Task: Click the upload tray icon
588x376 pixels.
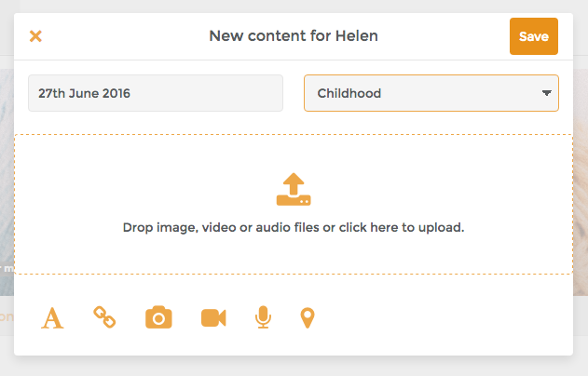Action: click(294, 189)
